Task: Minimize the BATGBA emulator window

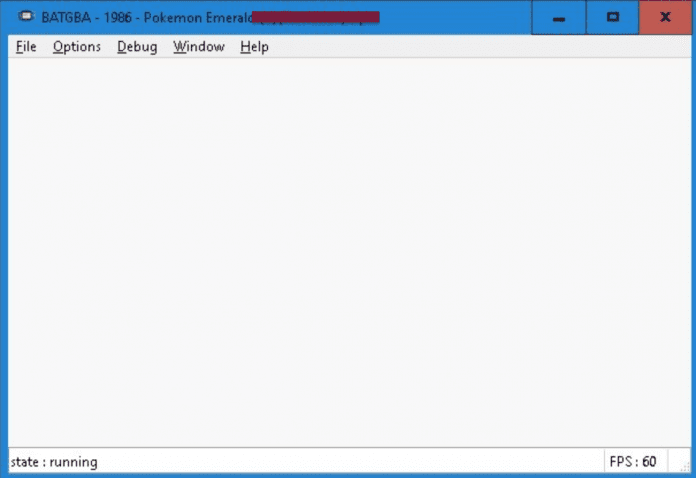Action: (558, 17)
